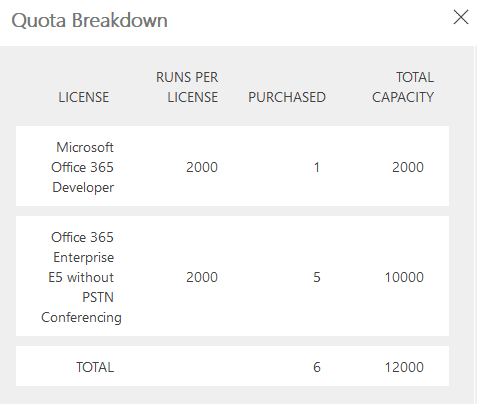This screenshot has width=477, height=404.
Task: Select the RUNS PER LICENSE column header
Action: point(187,87)
